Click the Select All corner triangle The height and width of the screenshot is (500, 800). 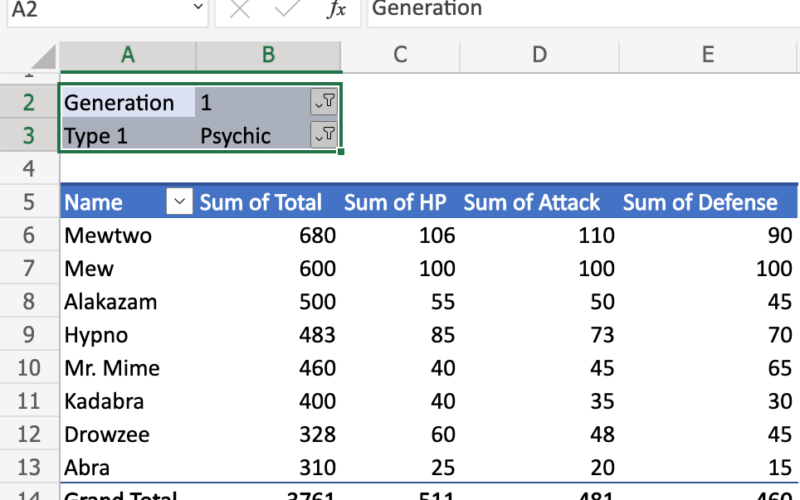44,57
